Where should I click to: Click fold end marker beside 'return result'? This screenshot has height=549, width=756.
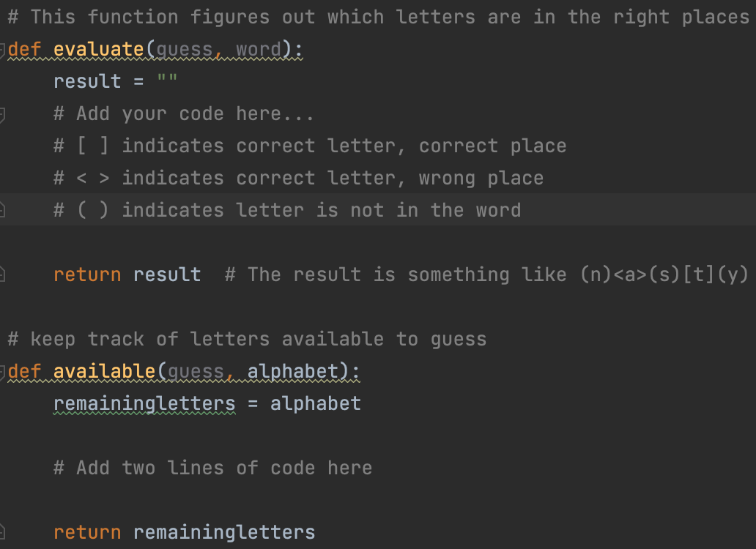(2, 274)
